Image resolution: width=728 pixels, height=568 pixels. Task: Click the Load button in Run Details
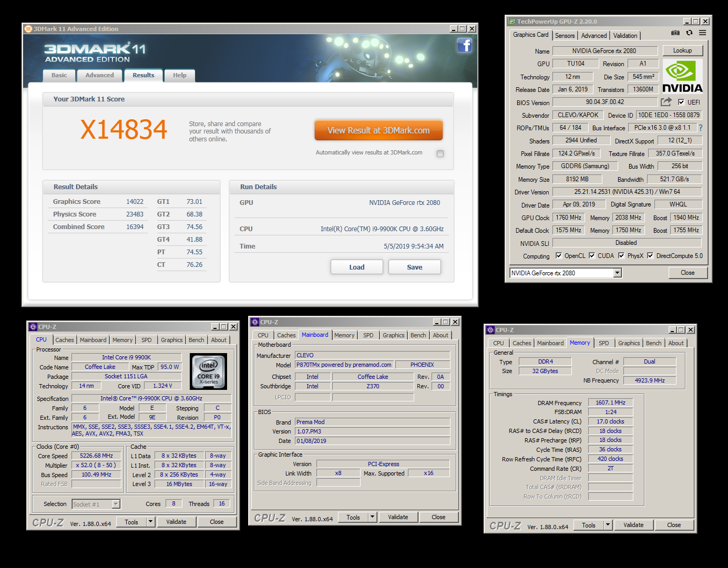[x=357, y=267]
